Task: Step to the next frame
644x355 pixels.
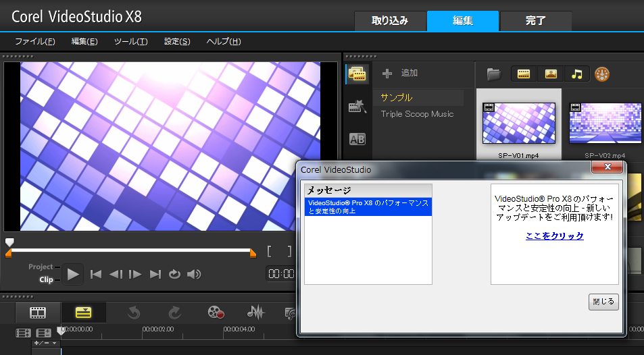Action: coord(135,274)
